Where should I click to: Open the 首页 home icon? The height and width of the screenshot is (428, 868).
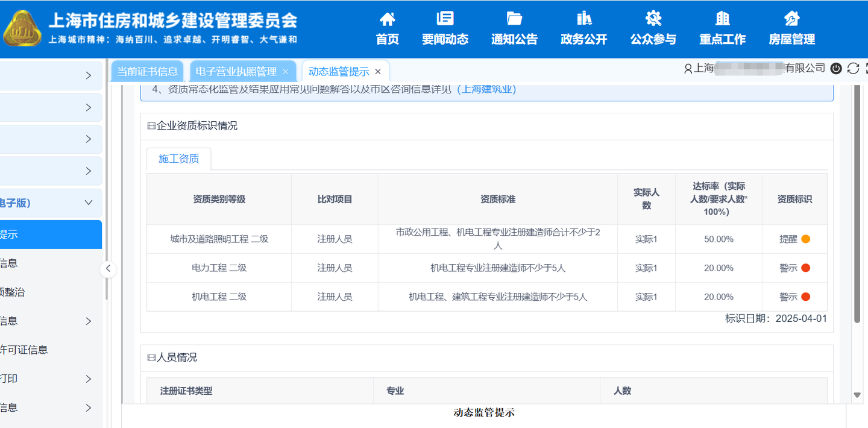pos(387,19)
